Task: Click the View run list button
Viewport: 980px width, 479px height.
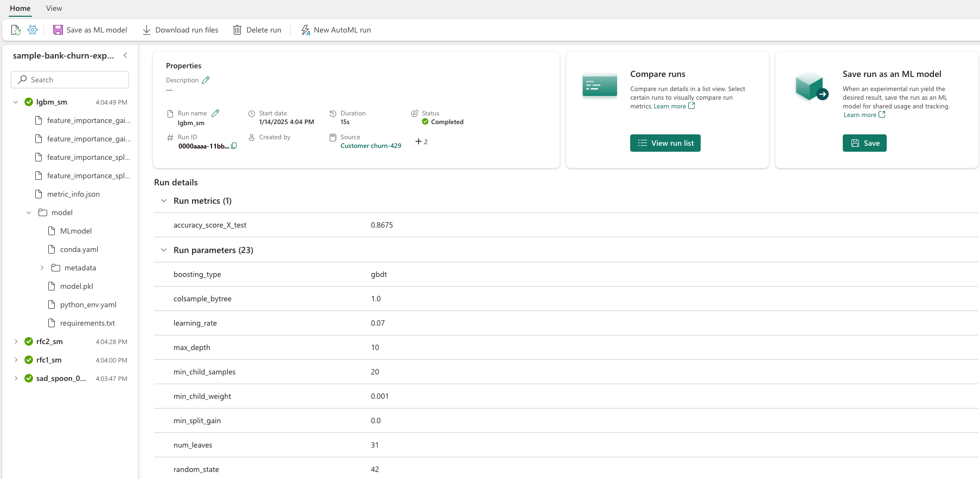Action: click(665, 143)
